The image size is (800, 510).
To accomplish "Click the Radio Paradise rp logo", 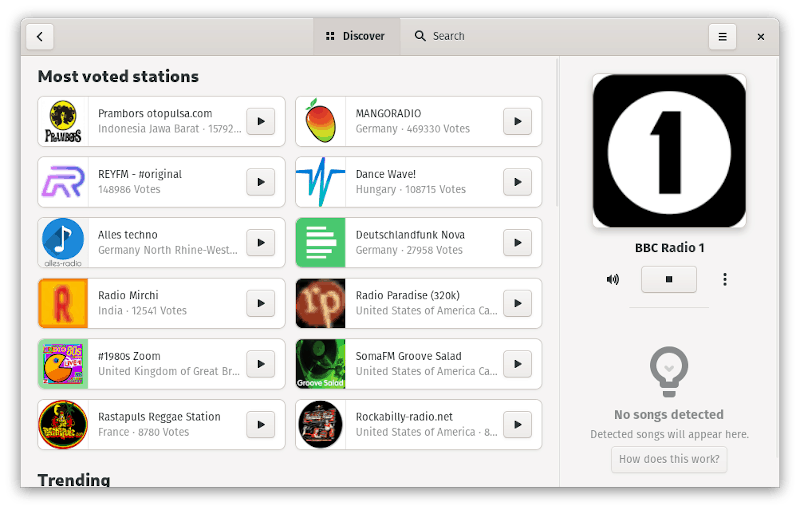I will click(x=320, y=303).
